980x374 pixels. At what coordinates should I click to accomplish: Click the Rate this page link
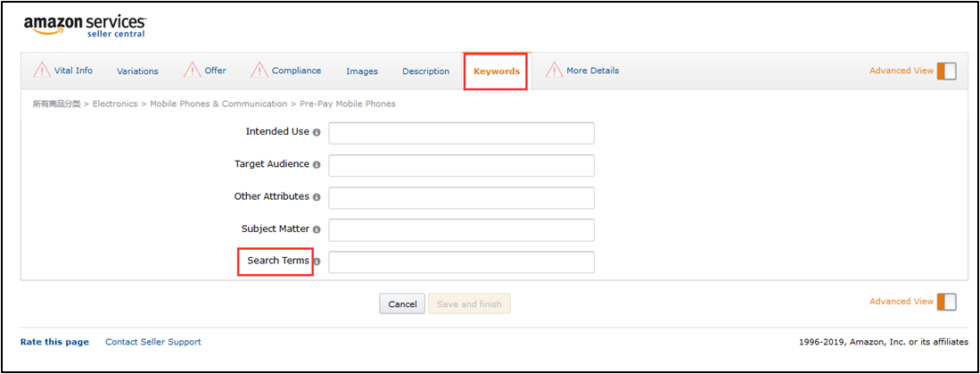coord(54,342)
